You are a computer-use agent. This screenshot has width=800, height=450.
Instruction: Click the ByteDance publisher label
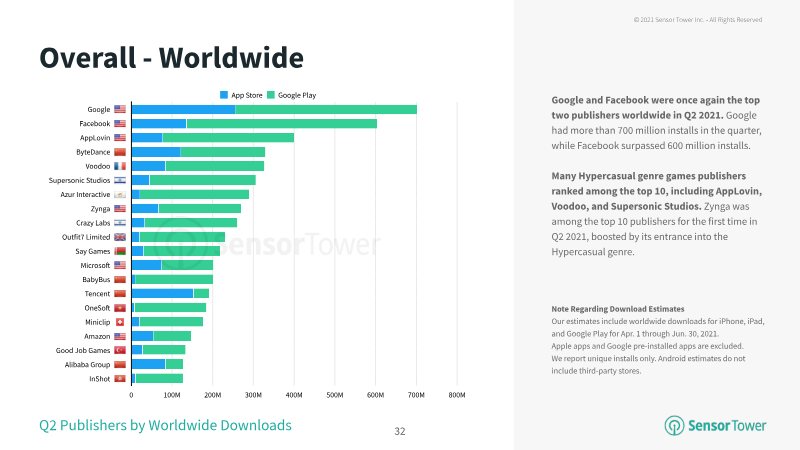coord(93,152)
